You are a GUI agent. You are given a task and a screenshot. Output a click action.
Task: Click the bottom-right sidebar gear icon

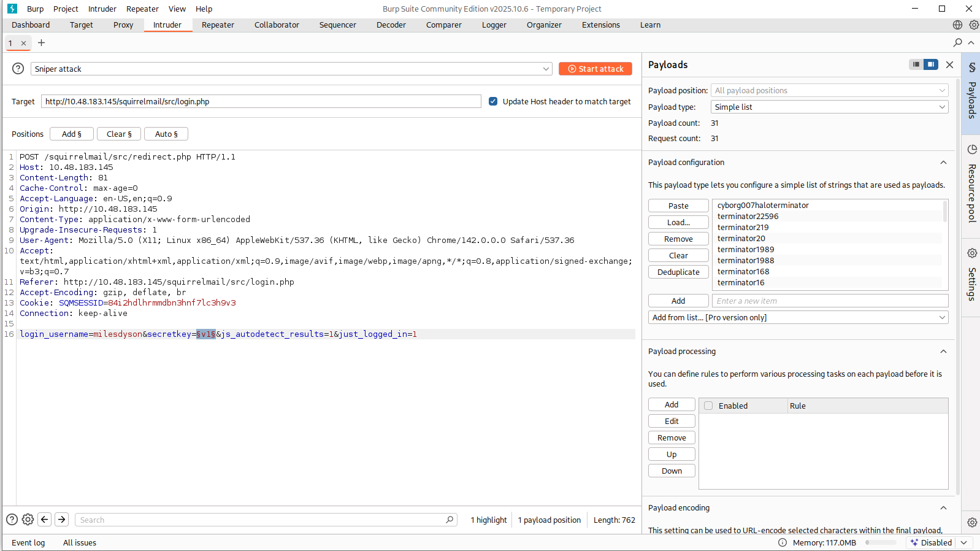tap(972, 523)
